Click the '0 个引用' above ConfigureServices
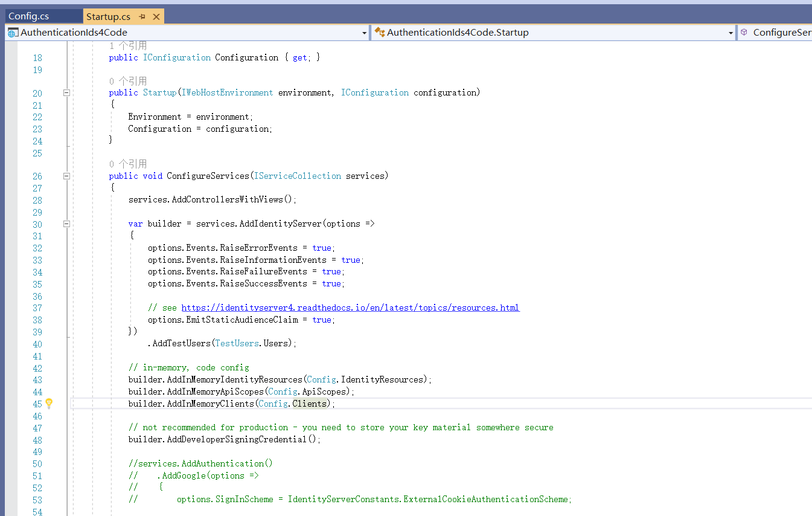Image resolution: width=812 pixels, height=516 pixels. point(128,164)
